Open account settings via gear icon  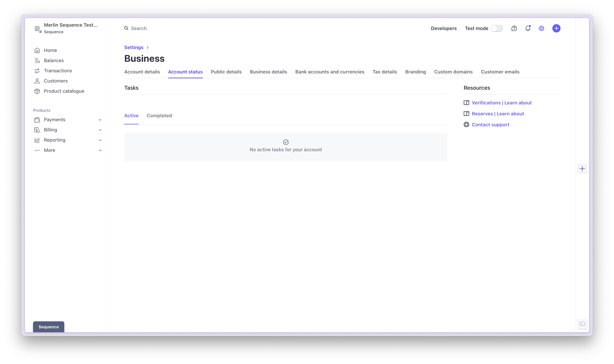(x=541, y=28)
